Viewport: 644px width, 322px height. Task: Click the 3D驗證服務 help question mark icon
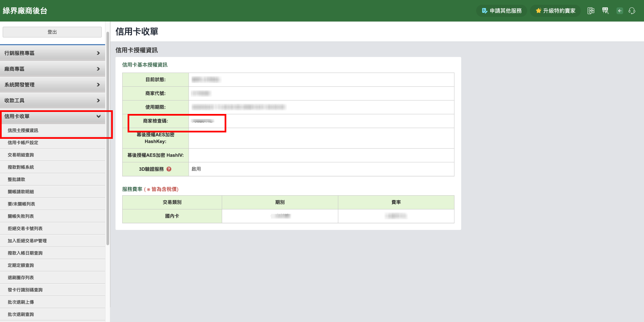click(x=169, y=169)
